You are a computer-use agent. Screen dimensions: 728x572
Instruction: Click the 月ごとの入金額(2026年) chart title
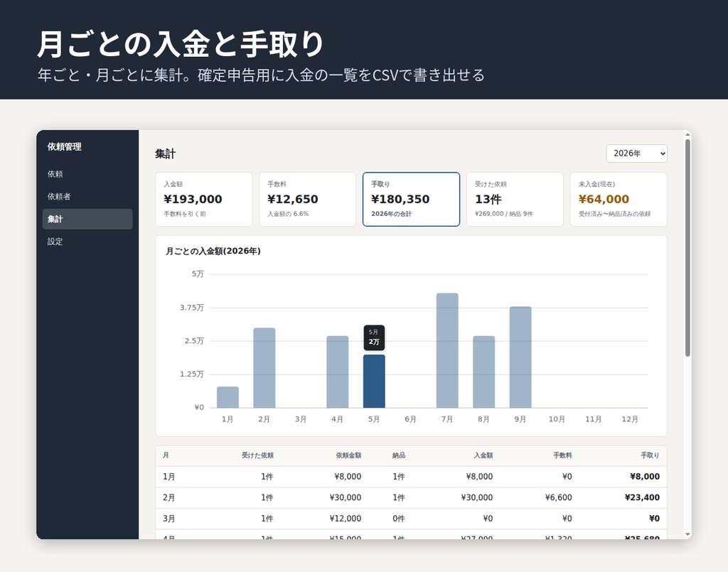pyautogui.click(x=213, y=251)
